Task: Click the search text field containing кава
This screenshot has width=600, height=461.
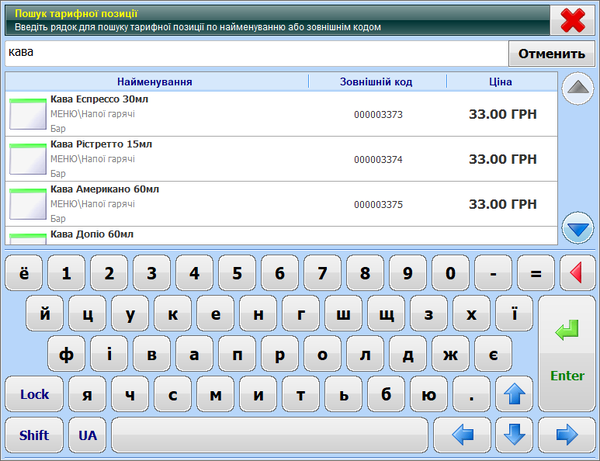Action: pos(255,53)
